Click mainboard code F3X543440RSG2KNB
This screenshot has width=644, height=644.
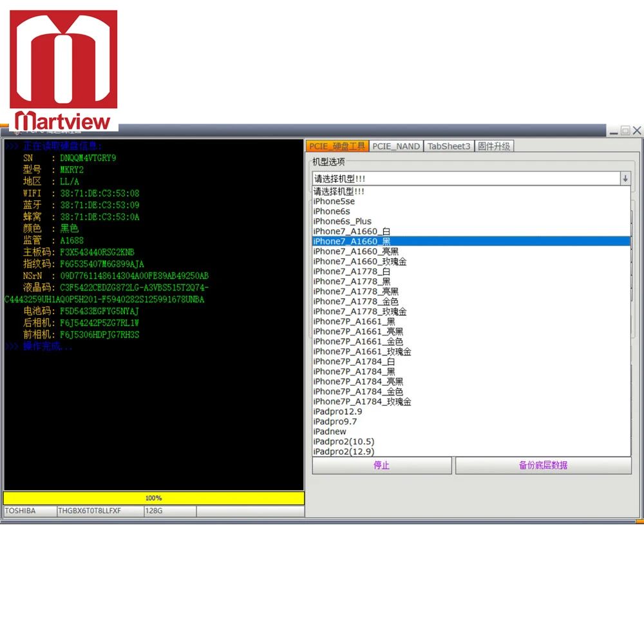point(97,252)
